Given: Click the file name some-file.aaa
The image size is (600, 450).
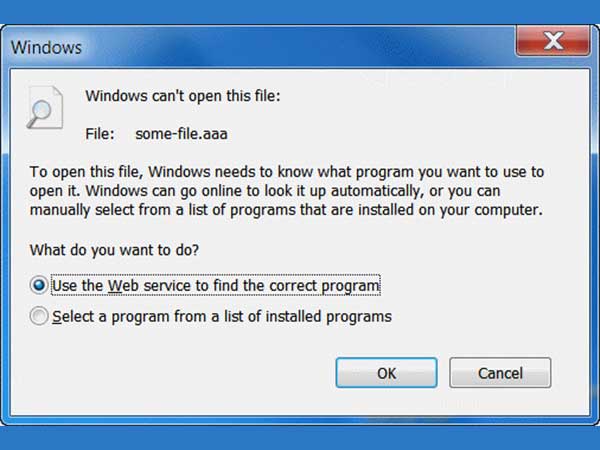Looking at the screenshot, I should (181, 134).
